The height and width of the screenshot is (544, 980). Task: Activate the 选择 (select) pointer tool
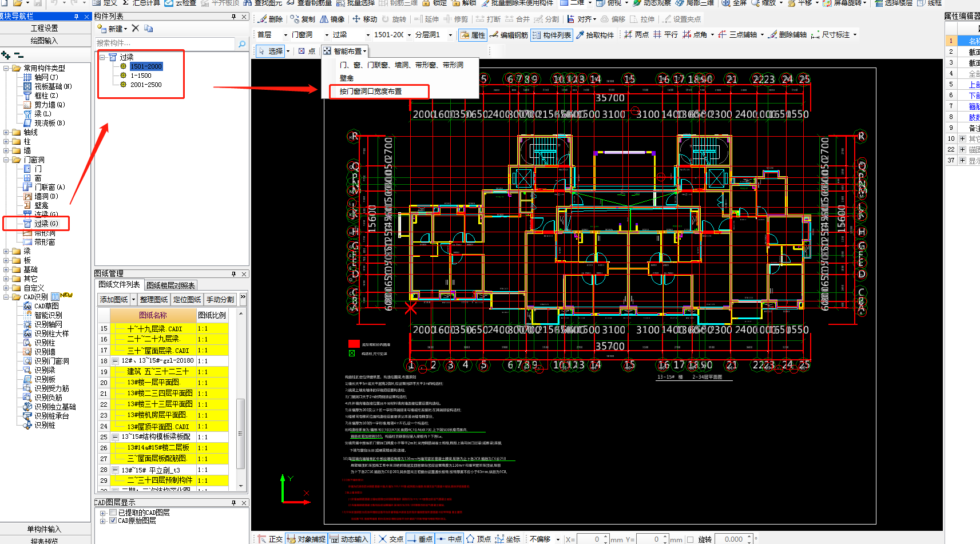pyautogui.click(x=271, y=51)
